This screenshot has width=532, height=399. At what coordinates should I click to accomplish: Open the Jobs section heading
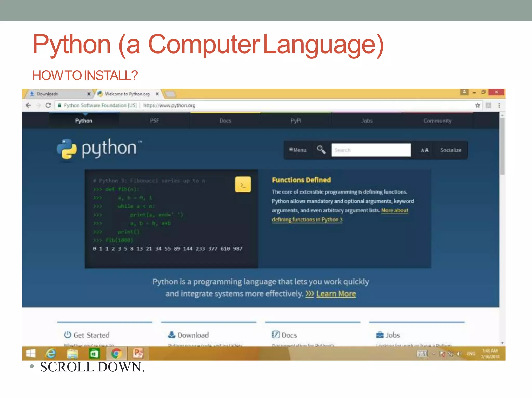[393, 335]
